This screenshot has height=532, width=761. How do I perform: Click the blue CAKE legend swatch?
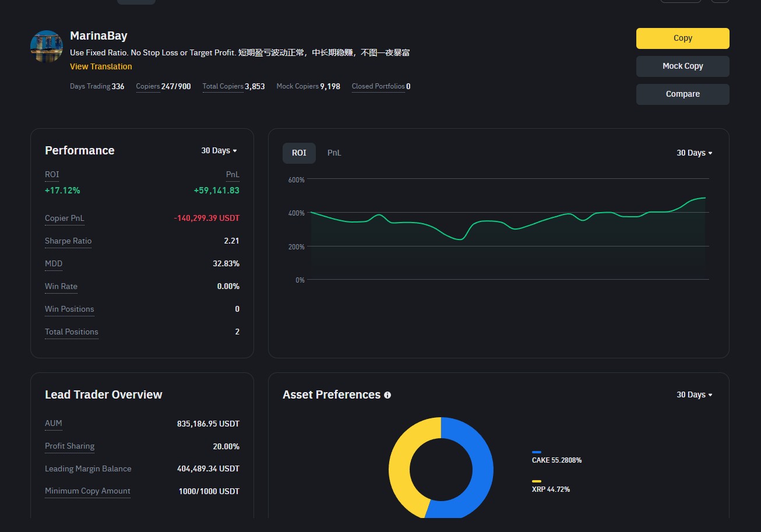click(537, 452)
